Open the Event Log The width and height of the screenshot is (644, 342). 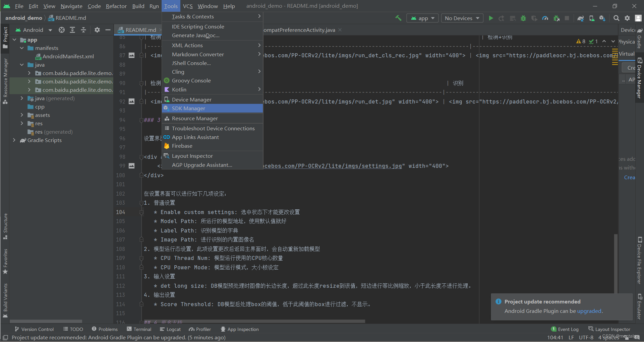tap(565, 329)
